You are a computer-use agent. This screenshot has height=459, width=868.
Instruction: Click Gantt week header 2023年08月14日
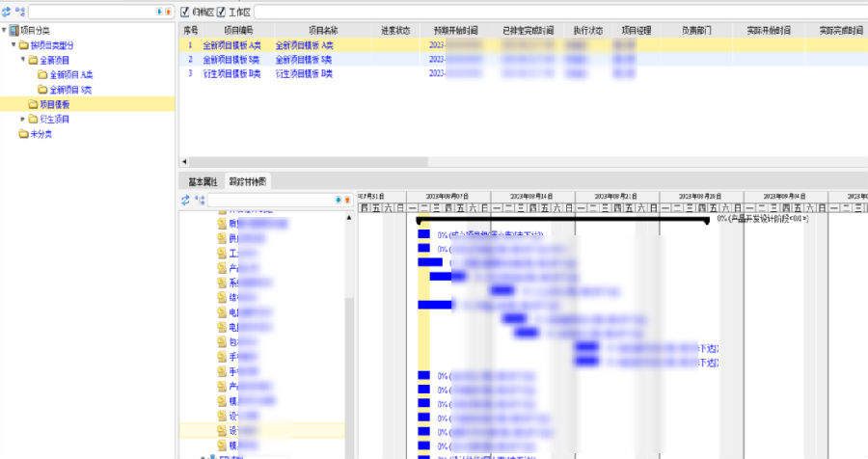point(531,197)
